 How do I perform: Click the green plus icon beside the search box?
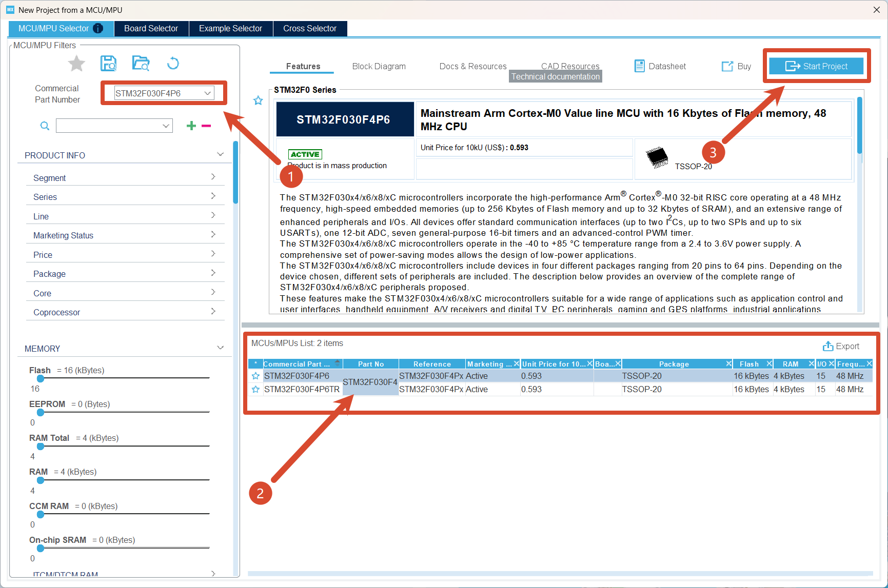pos(191,126)
